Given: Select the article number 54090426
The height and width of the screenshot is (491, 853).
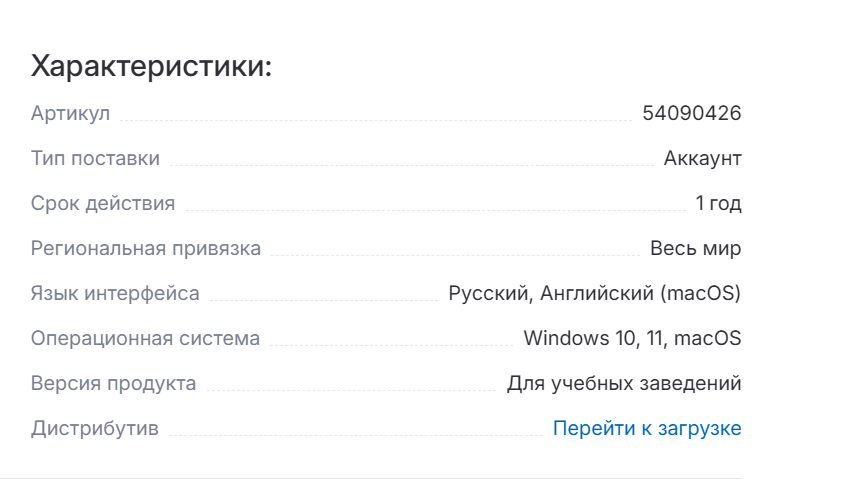Looking at the screenshot, I should click(x=691, y=113).
